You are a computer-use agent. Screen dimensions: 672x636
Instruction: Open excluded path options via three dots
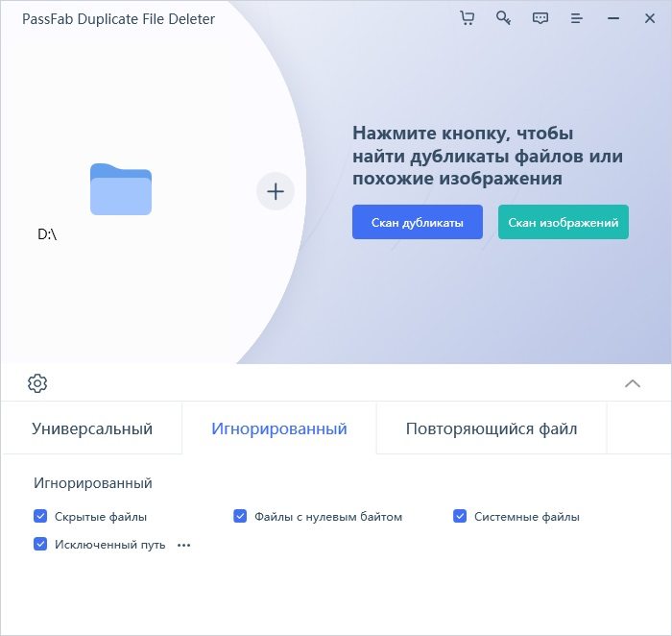(184, 546)
